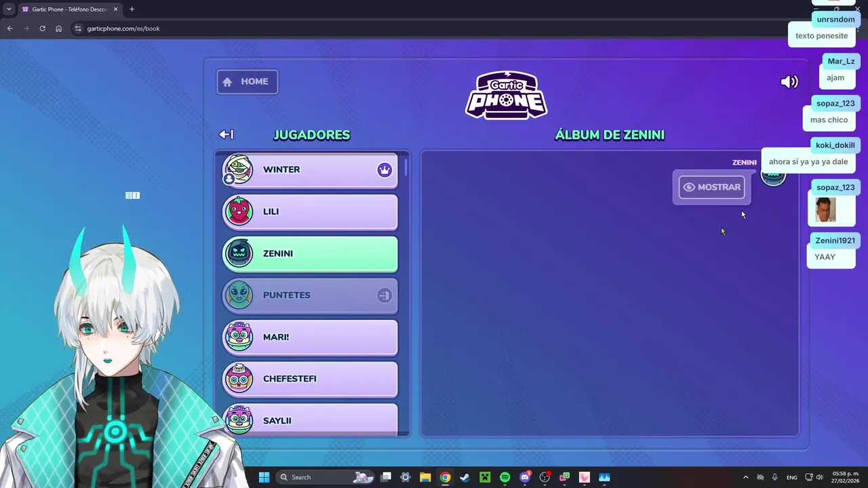Select player SAYLII in the list

pyautogui.click(x=311, y=420)
